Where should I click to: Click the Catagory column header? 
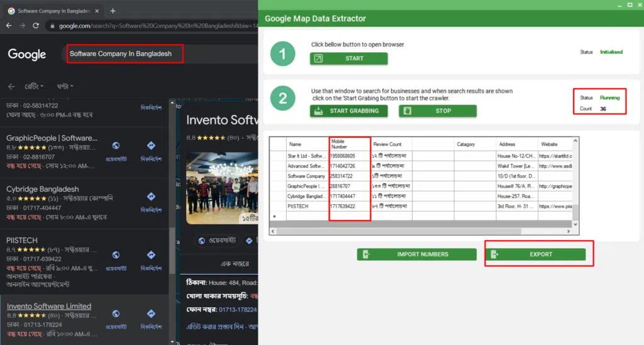475,145
